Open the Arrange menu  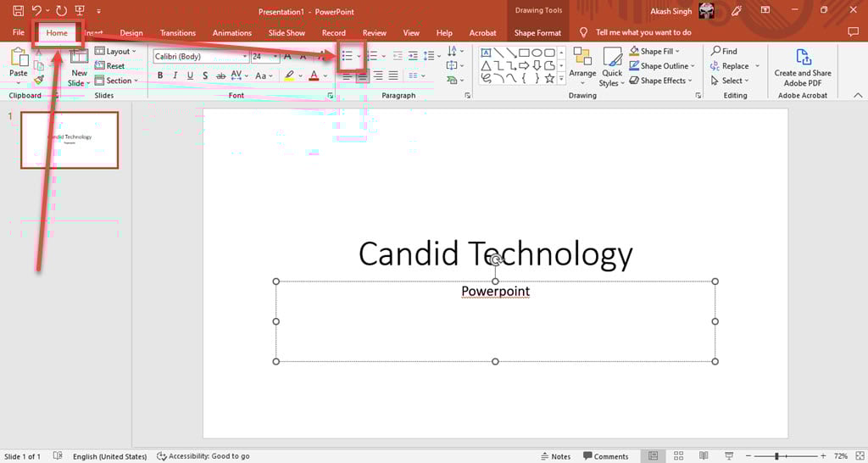pos(582,66)
